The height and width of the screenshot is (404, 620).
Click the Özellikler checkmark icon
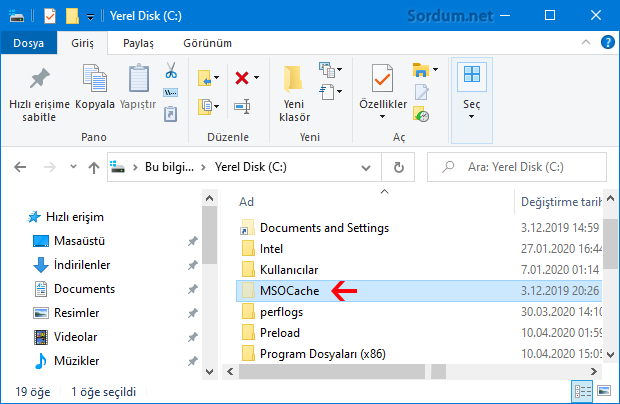[382, 78]
